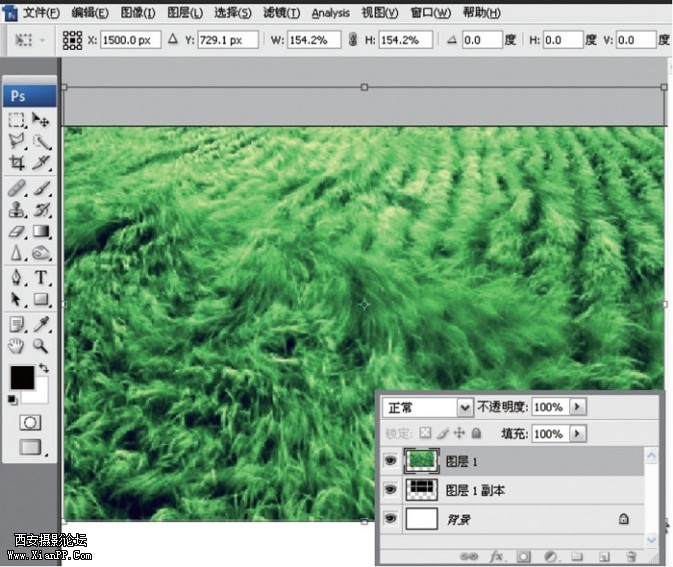The image size is (673, 567).
Task: Click the link layers button
Action: (x=469, y=557)
